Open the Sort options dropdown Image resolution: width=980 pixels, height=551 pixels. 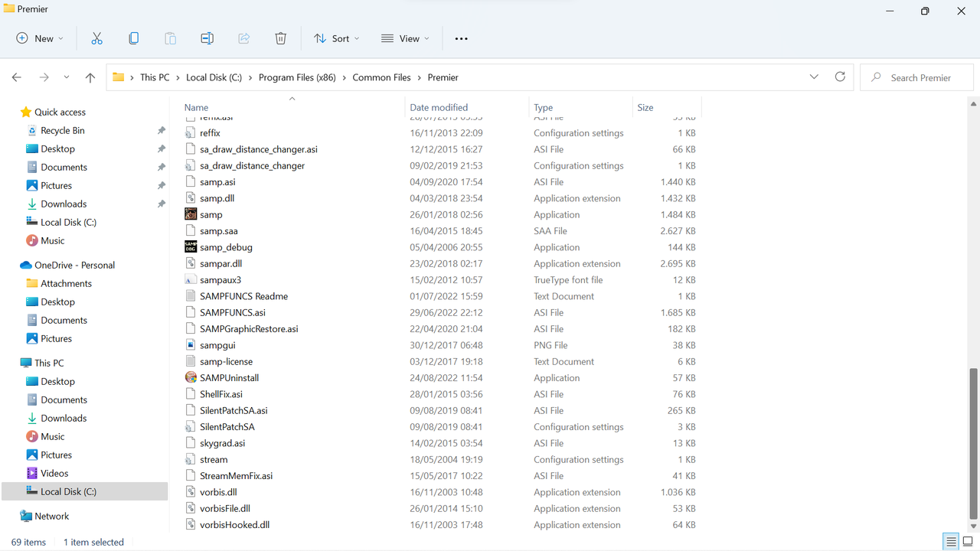coord(336,38)
